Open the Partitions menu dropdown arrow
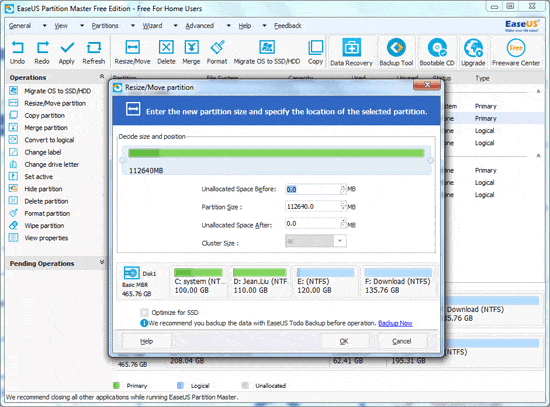The height and width of the screenshot is (407, 550). tap(133, 26)
